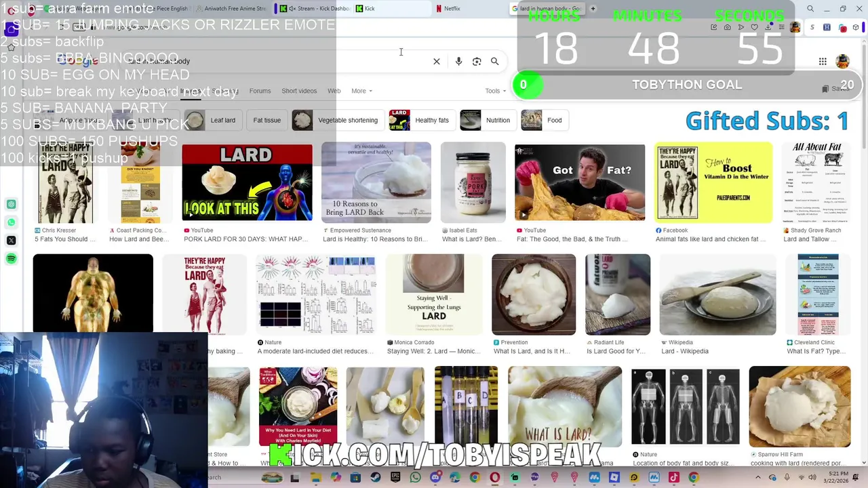Open the Prevention What Is Lard link

(532, 351)
